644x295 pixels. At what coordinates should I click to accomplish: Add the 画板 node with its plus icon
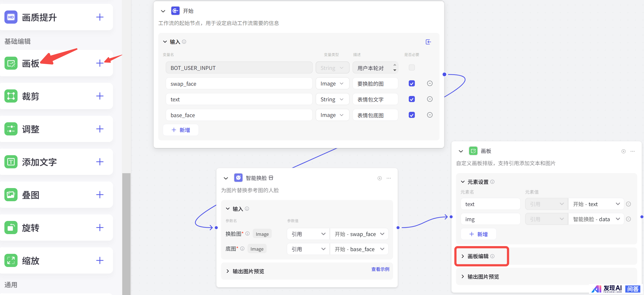(x=100, y=63)
